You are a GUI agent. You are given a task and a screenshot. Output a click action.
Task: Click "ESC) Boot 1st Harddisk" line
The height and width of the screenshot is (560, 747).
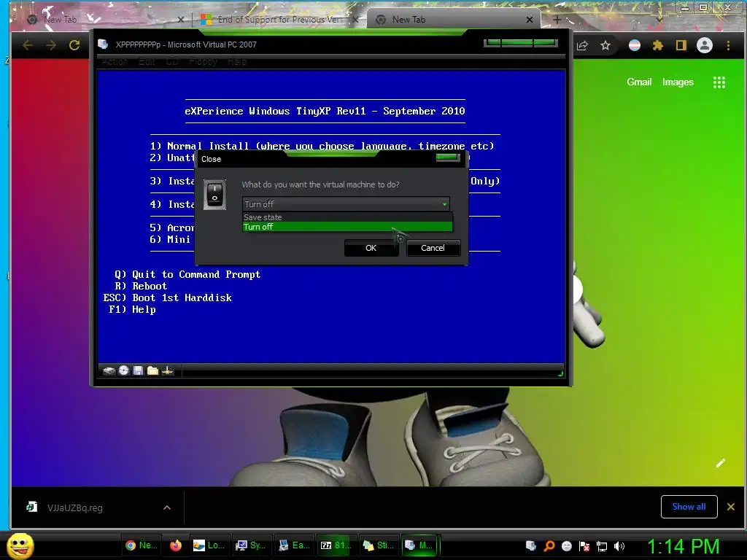(x=167, y=297)
